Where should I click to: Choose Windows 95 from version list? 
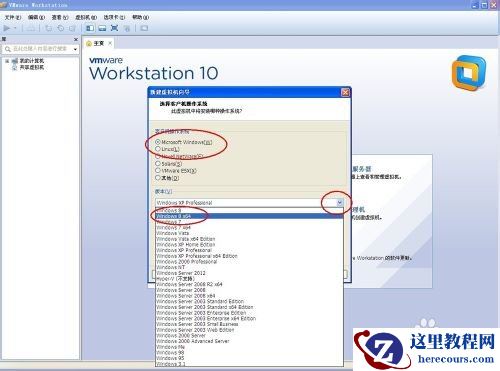point(249,358)
